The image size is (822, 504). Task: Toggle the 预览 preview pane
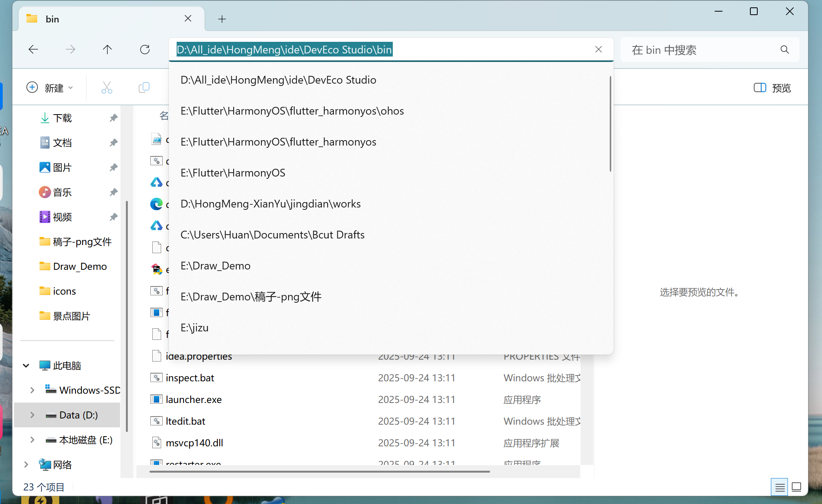[x=772, y=88]
